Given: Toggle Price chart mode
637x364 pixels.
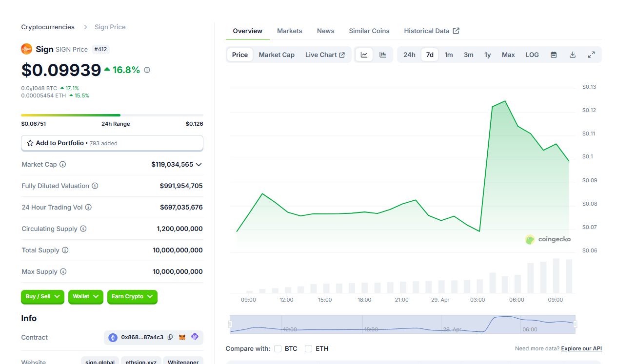Looking at the screenshot, I should (x=239, y=55).
